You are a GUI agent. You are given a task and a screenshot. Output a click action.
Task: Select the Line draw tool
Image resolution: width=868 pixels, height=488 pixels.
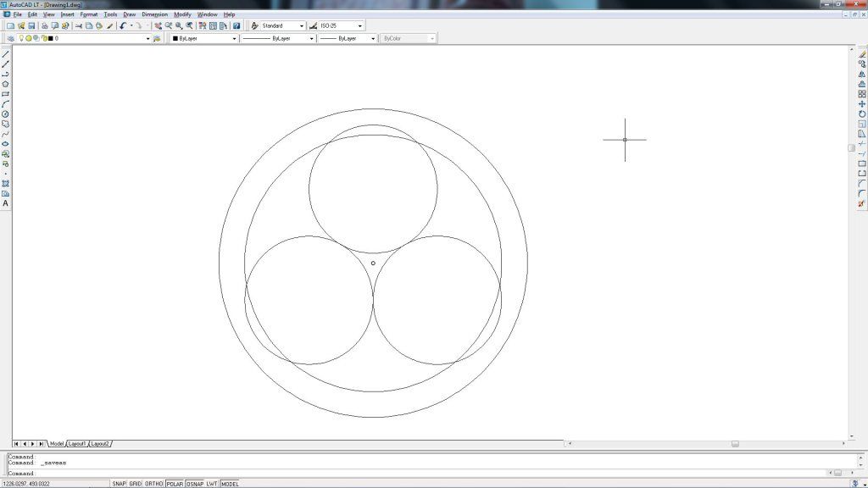coord(6,54)
